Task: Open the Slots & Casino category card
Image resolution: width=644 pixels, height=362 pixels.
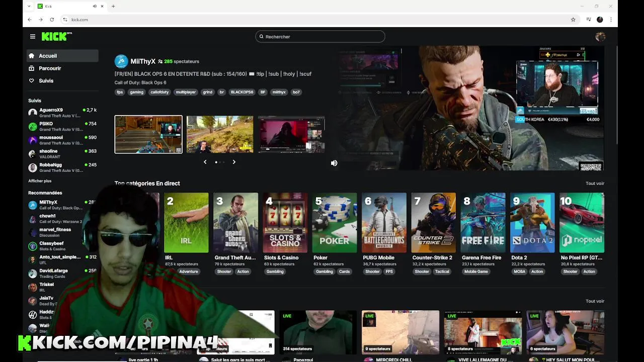Action: [285, 223]
